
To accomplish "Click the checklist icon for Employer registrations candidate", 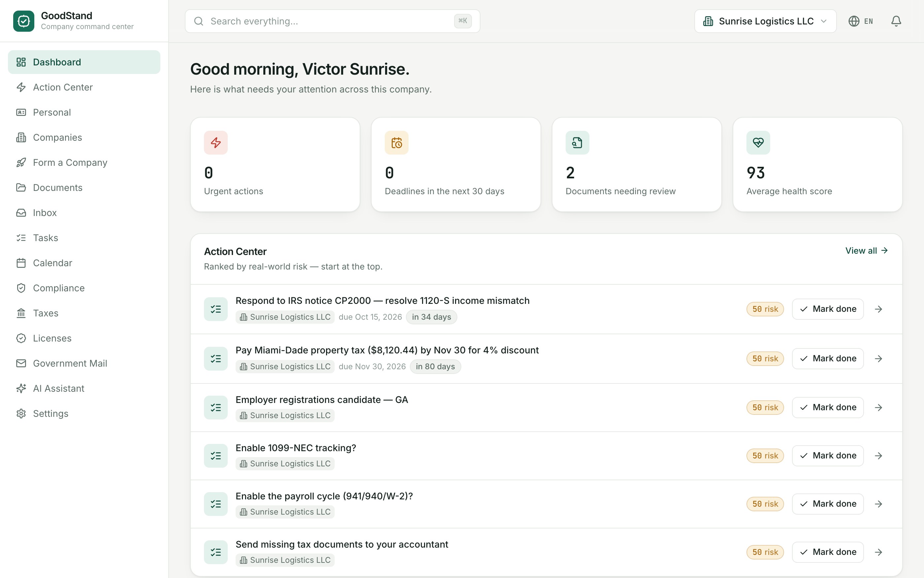I will (x=216, y=408).
